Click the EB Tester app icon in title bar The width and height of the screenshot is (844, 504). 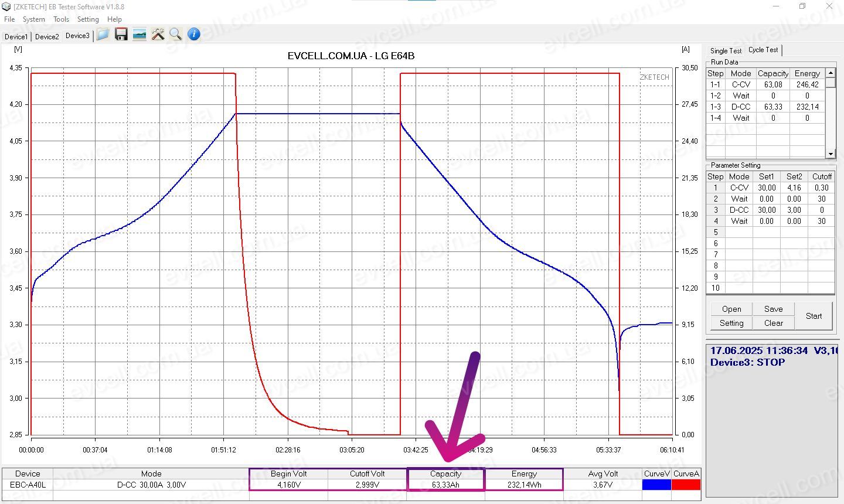coord(7,7)
